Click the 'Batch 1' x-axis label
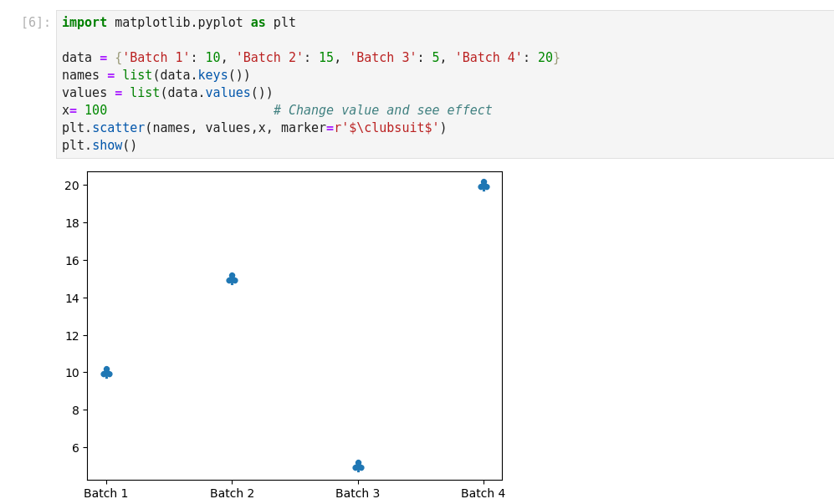The width and height of the screenshot is (834, 504). pos(106,493)
